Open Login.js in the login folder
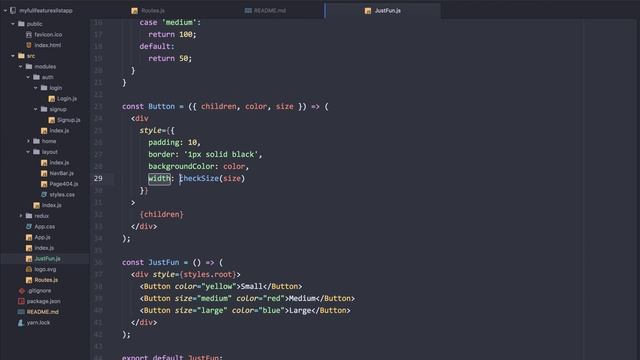The width and height of the screenshot is (640, 360). click(67, 98)
